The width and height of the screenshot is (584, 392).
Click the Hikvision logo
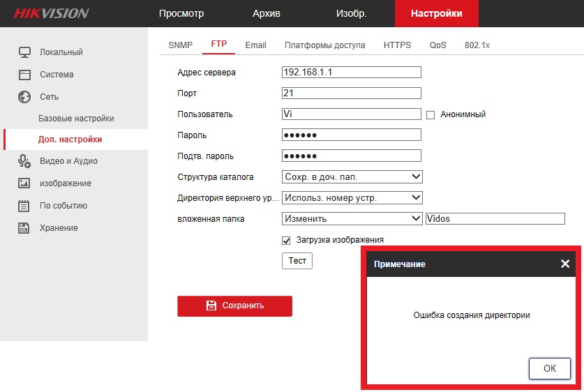coord(51,13)
